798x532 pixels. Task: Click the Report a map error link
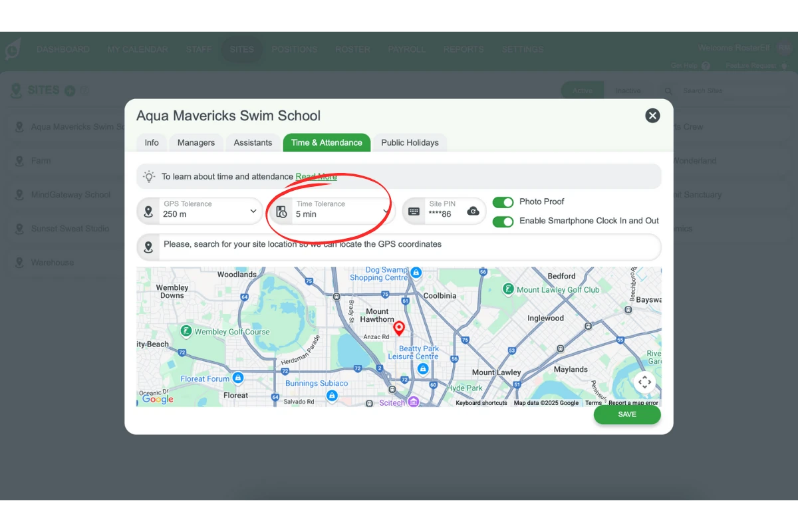point(633,403)
